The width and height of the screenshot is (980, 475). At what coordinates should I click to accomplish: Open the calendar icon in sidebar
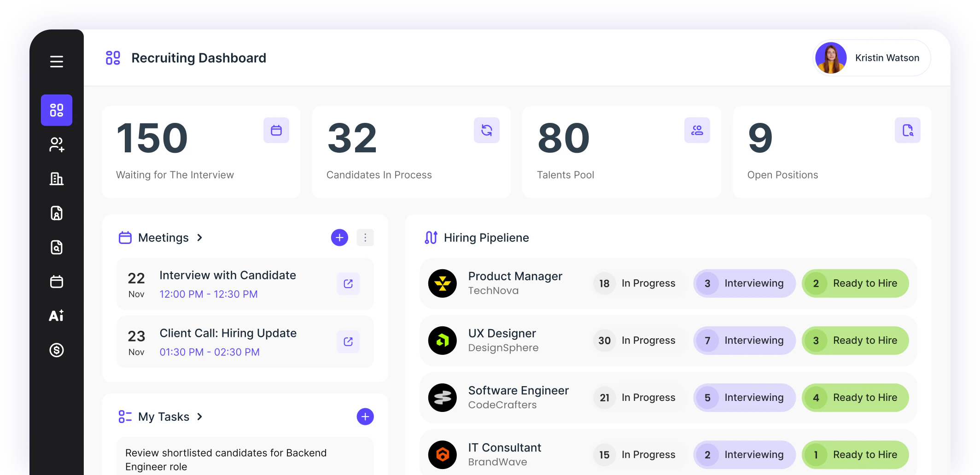57,281
